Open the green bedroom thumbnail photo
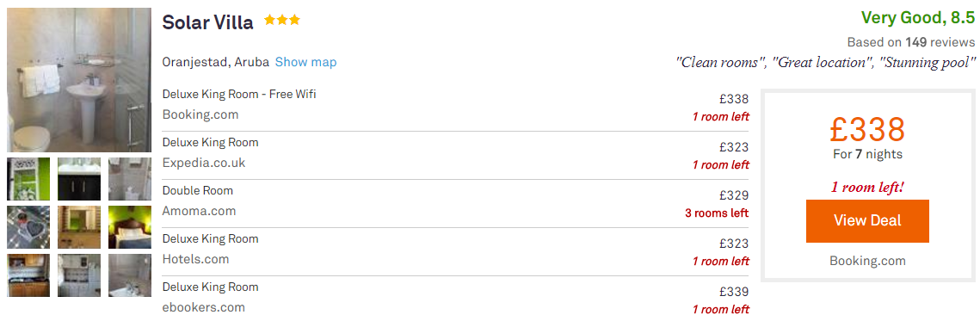980x321 pixels. (x=130, y=227)
